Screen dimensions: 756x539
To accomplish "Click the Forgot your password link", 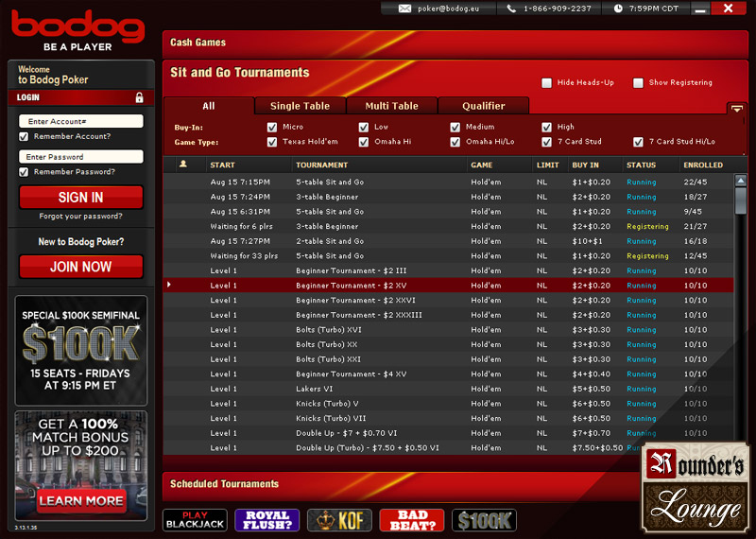I will (80, 217).
